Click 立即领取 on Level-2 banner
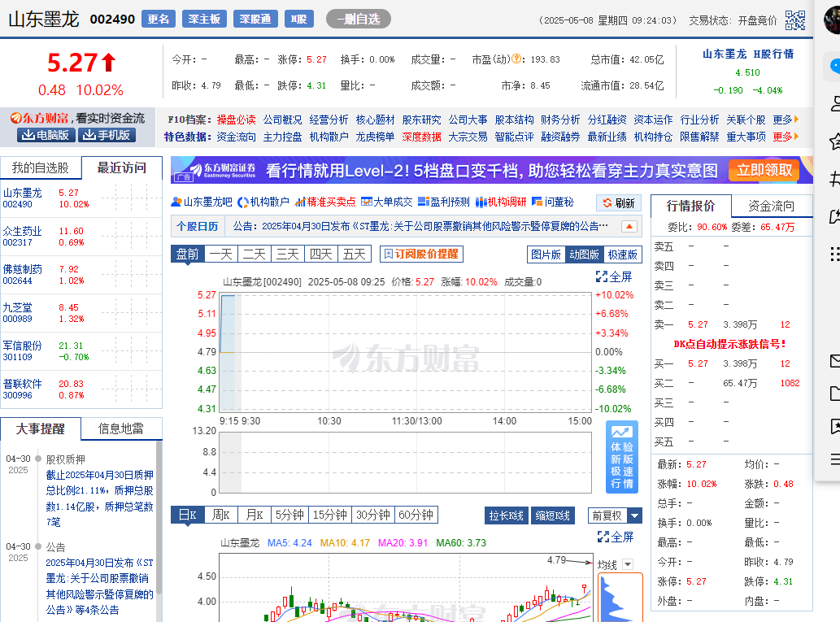The width and height of the screenshot is (840, 622). 764,171
